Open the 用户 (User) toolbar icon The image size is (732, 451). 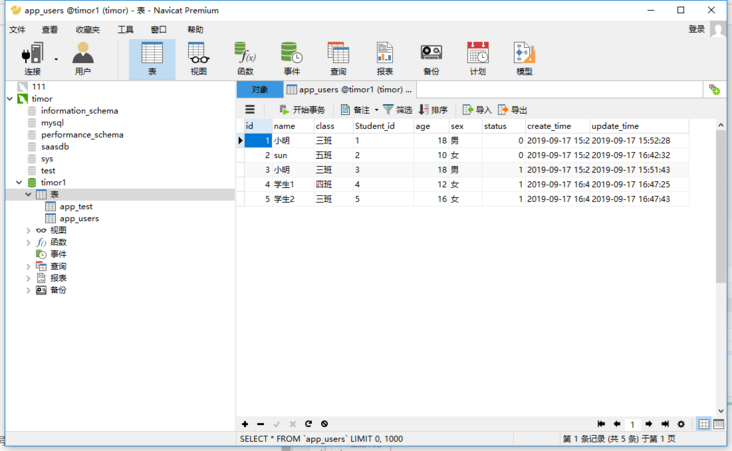point(83,59)
